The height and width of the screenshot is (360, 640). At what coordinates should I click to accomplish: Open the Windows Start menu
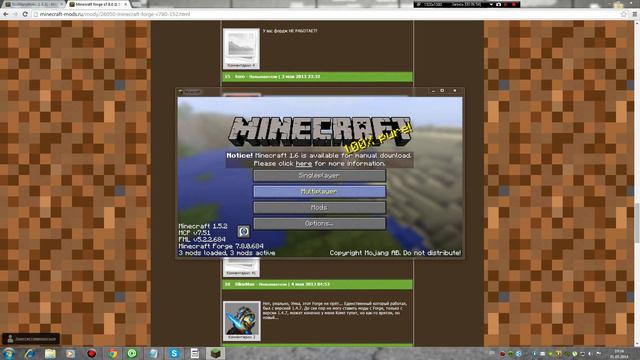coord(9,353)
